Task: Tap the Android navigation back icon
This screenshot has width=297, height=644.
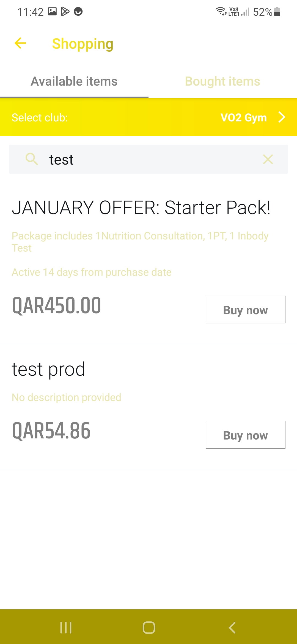Action: [x=232, y=627]
